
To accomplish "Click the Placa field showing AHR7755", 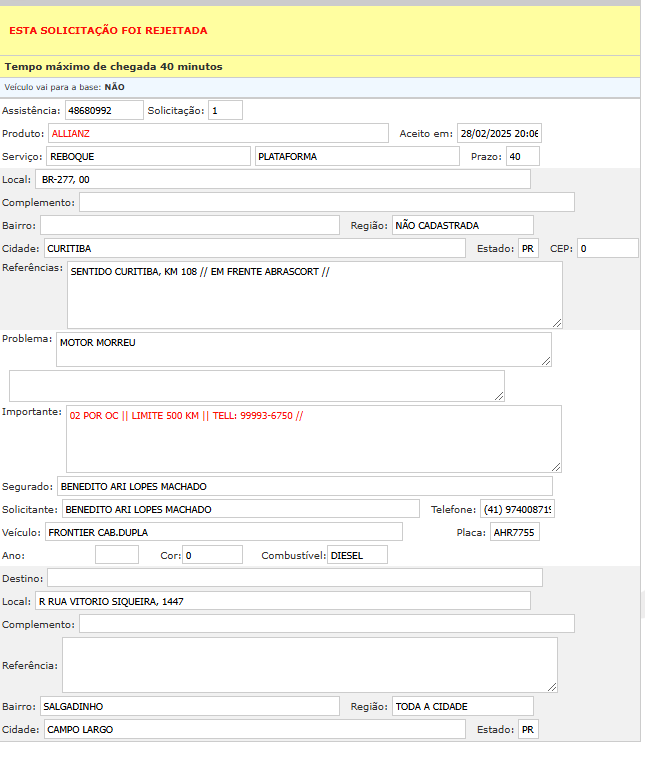I will click(514, 532).
